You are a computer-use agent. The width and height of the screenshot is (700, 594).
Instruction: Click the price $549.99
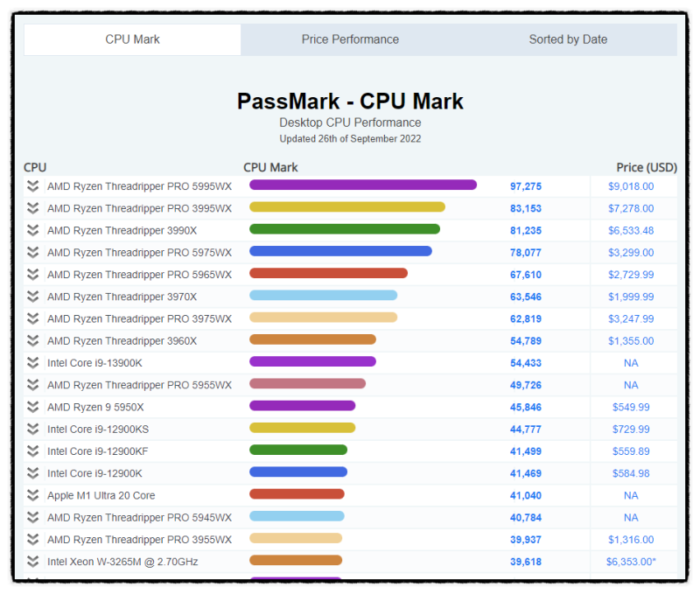(x=631, y=408)
